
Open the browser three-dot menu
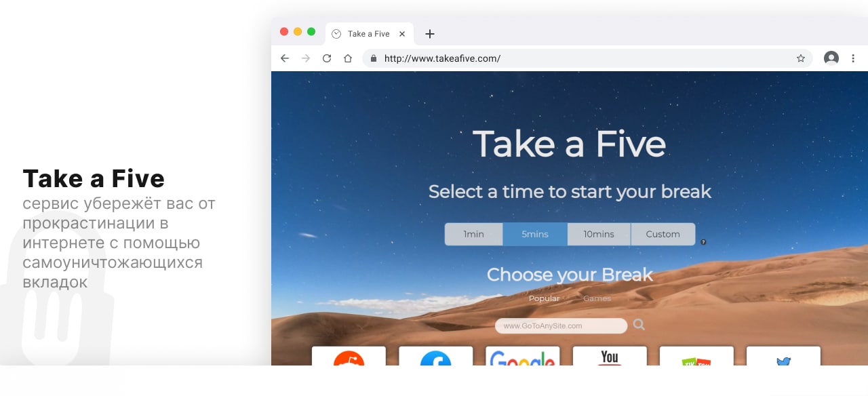click(x=853, y=58)
